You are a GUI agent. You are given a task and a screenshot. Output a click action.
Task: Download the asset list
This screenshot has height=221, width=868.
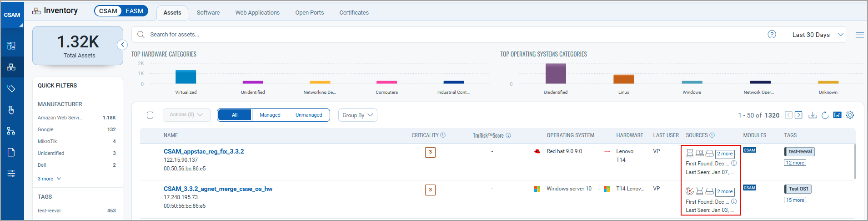coord(813,115)
